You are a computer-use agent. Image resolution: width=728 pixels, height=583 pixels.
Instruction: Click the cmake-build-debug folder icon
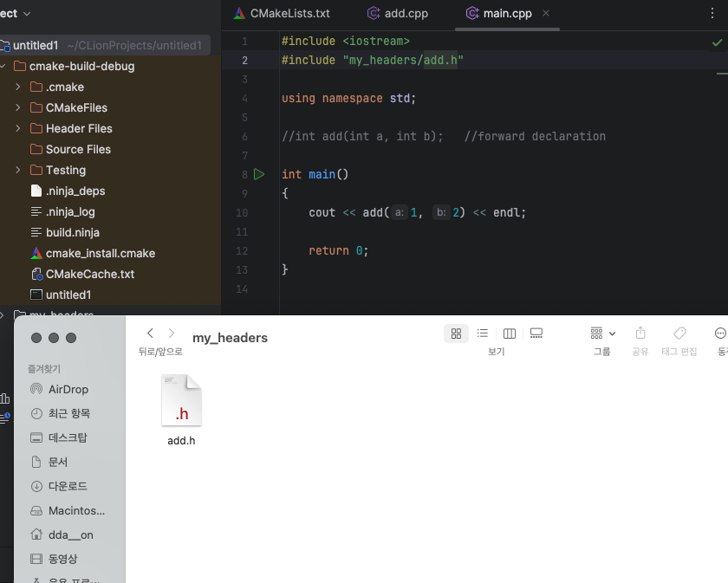20,67
